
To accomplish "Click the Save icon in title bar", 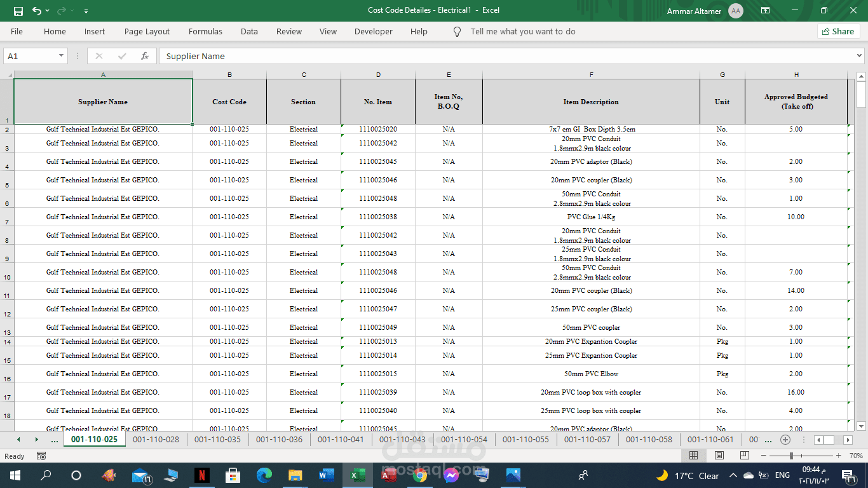I will (18, 11).
